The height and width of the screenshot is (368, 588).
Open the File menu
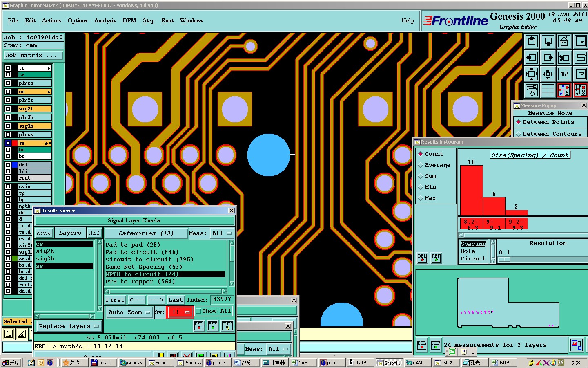pyautogui.click(x=13, y=20)
